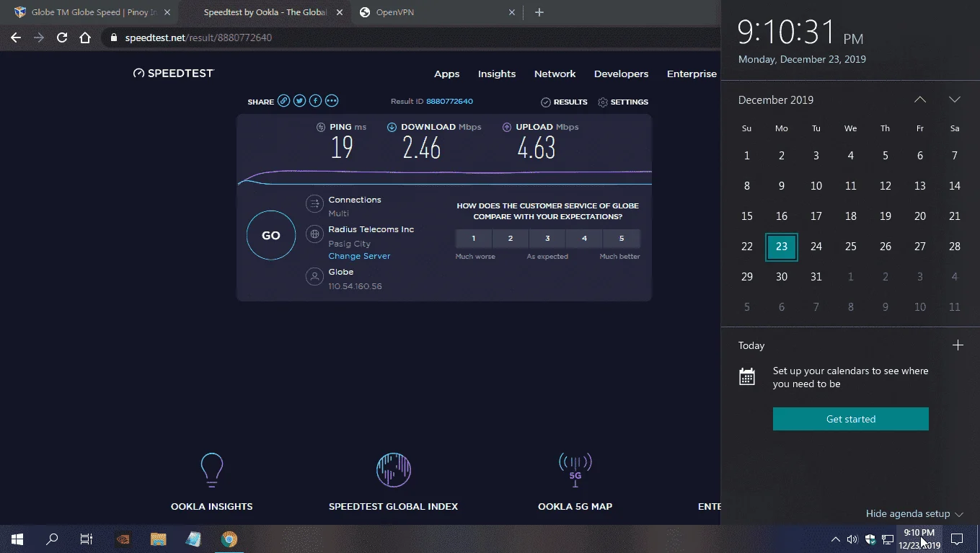Click Get started calendar button
The height and width of the screenshot is (553, 980).
pos(851,419)
